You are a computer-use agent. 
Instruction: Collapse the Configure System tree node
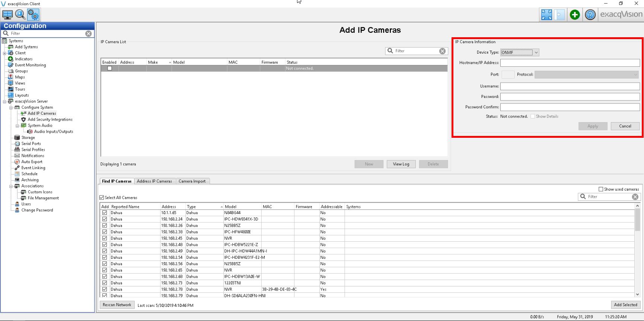11,107
